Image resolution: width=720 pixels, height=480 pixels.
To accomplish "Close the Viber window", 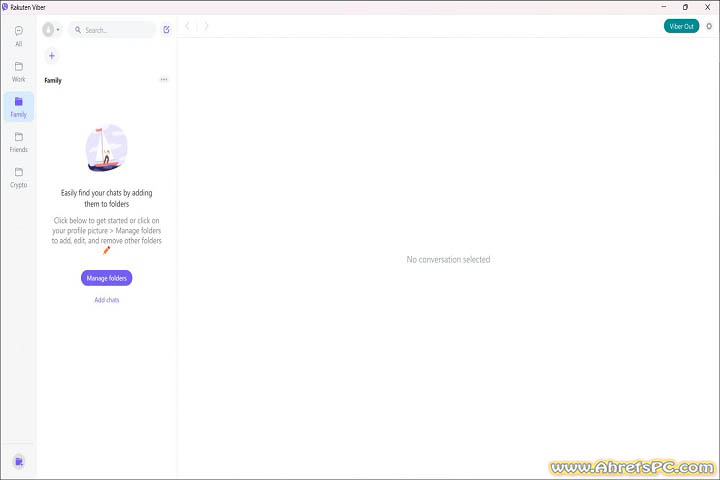I will point(708,7).
